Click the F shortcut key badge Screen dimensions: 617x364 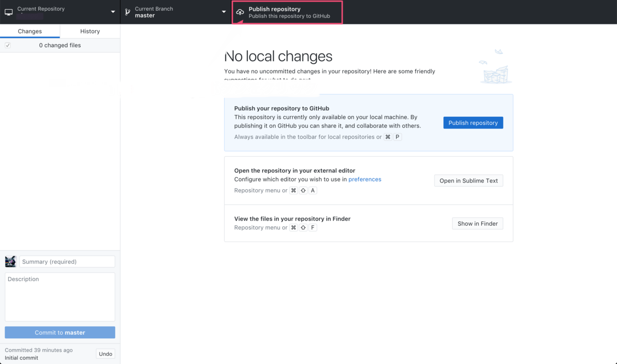click(313, 227)
